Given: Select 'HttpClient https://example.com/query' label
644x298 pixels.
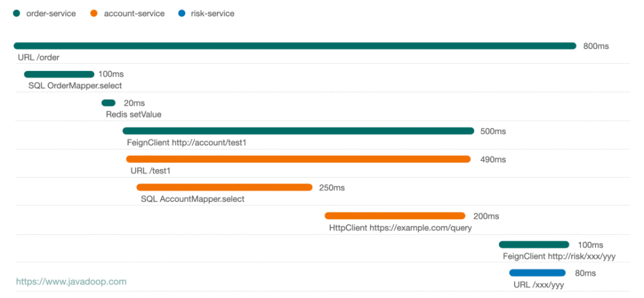Looking at the screenshot, I should (401, 228).
